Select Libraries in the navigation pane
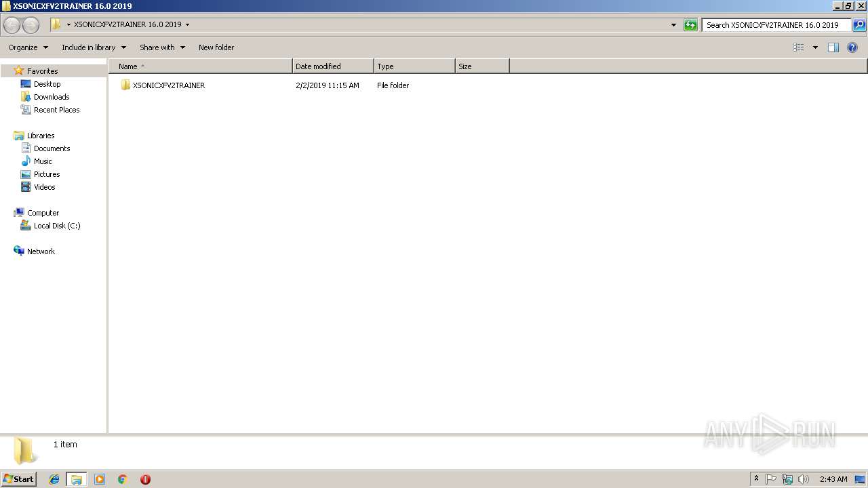This screenshot has width=868, height=488. coord(41,136)
